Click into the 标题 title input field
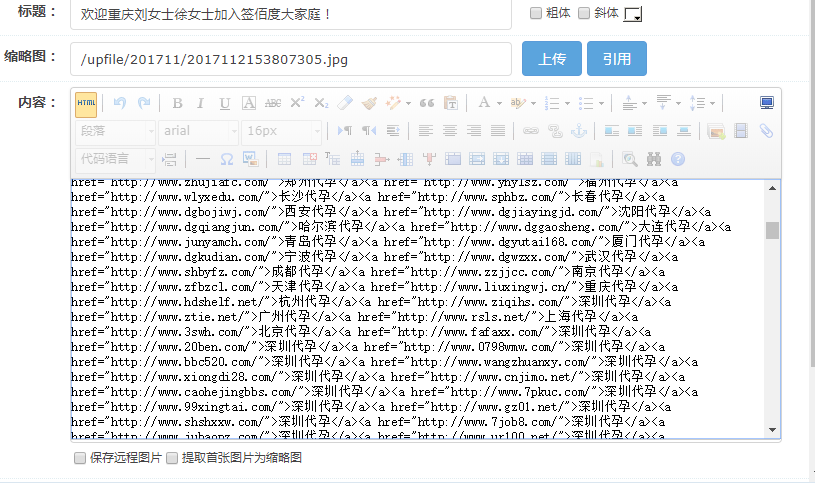 click(x=291, y=14)
